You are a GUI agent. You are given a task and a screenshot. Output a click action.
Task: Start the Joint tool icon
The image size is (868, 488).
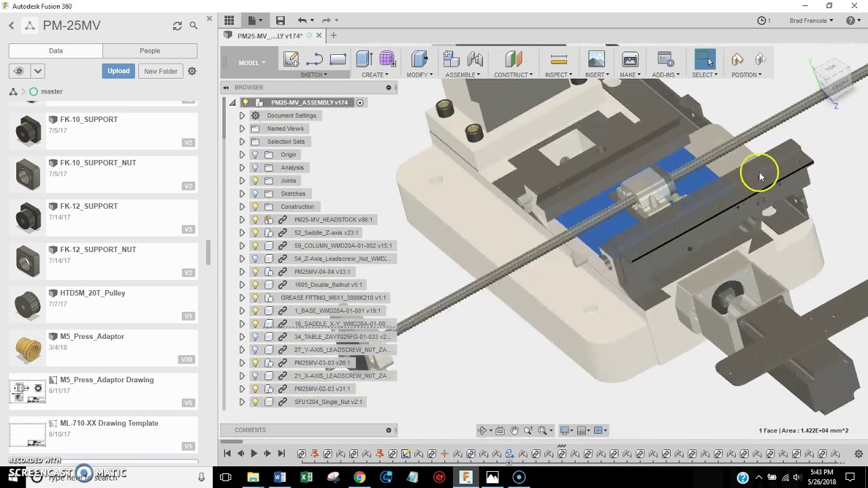475,59
